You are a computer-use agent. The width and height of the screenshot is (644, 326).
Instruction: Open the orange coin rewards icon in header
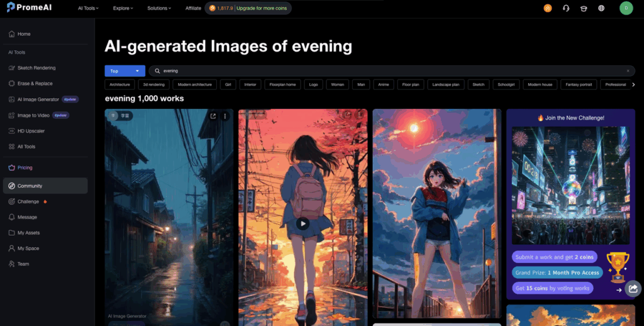[548, 8]
